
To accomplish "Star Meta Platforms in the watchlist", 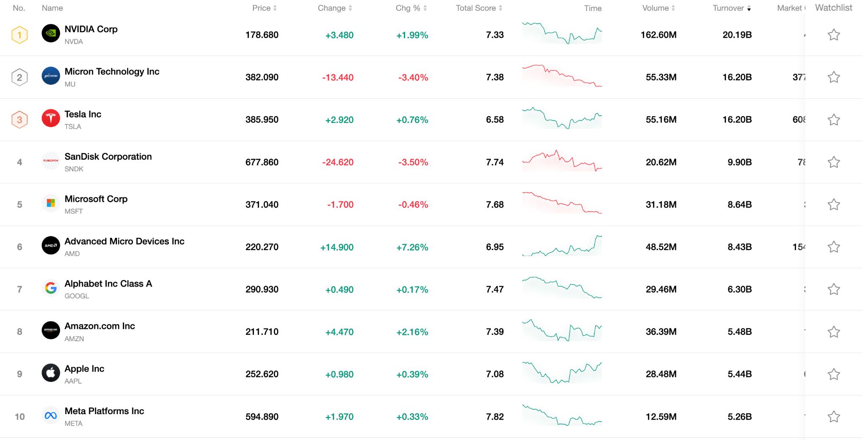I will (833, 416).
